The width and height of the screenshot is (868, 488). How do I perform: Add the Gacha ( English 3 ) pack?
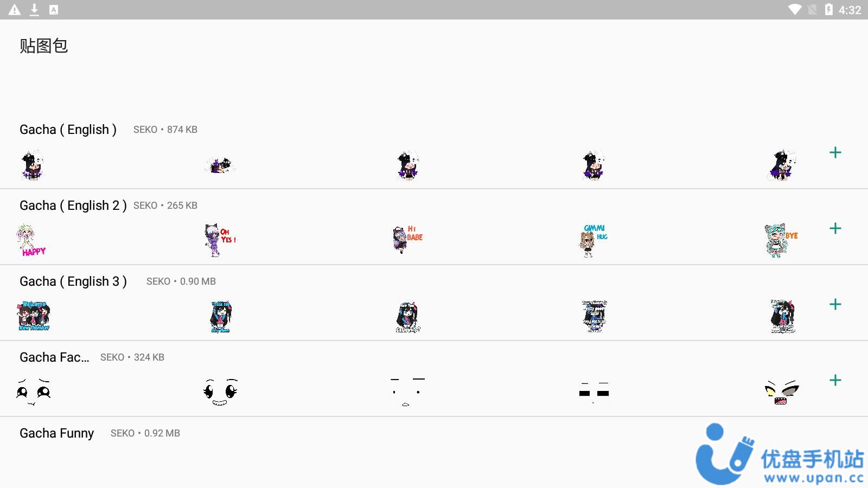[x=835, y=304]
